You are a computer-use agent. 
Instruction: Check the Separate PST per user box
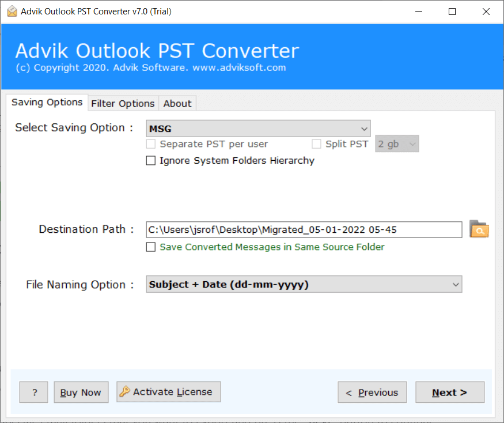[151, 144]
